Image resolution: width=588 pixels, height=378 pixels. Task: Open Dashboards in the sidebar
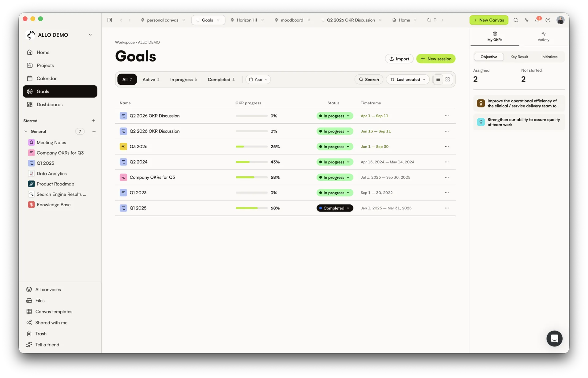click(x=60, y=105)
